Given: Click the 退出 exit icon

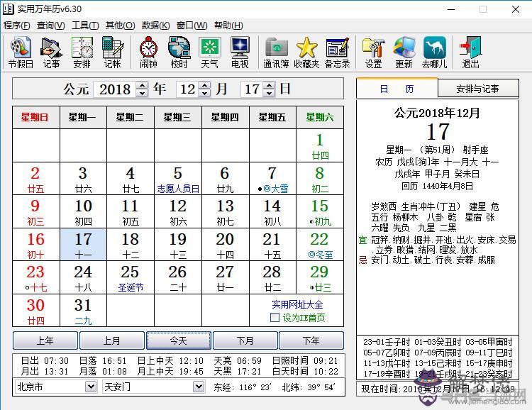Looking at the screenshot, I should point(470,52).
